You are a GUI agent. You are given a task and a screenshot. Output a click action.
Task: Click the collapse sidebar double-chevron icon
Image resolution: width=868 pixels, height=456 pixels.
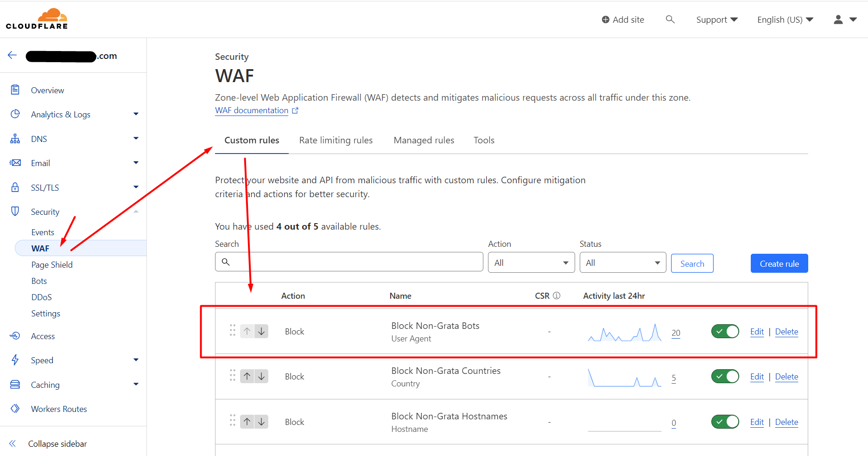click(x=13, y=443)
